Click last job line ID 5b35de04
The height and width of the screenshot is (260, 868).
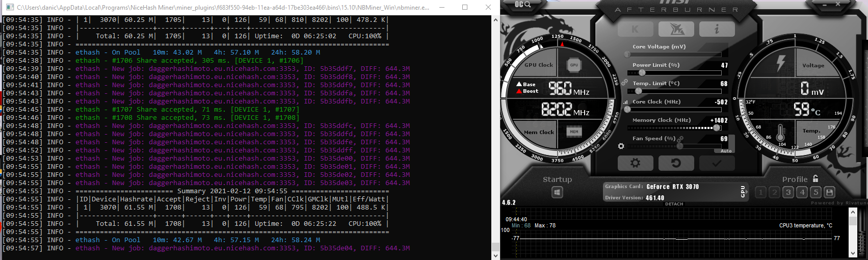243,248
